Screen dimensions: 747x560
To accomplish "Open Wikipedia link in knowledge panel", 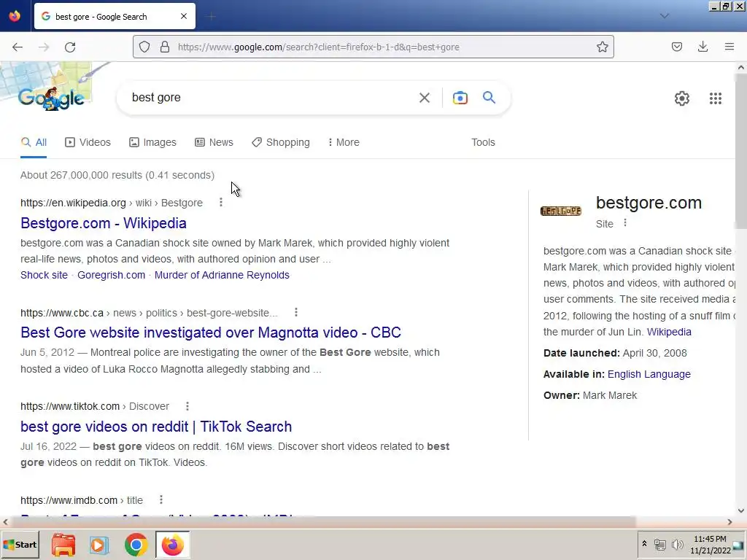I will [x=669, y=332].
